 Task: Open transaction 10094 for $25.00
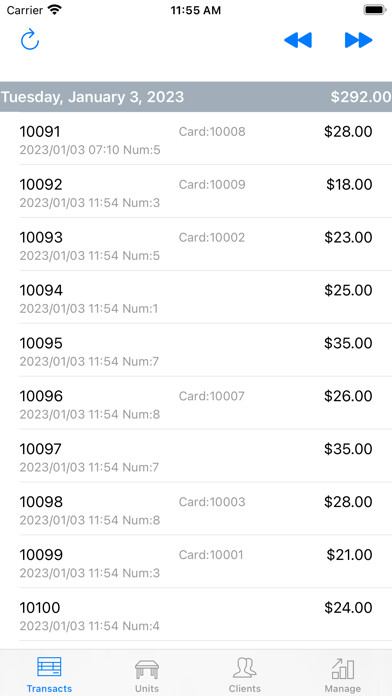click(196, 297)
